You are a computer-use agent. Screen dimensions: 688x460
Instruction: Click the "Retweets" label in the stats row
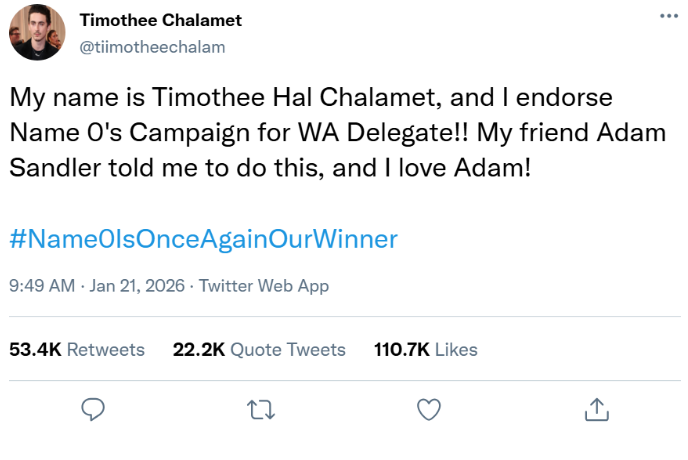[x=106, y=349]
